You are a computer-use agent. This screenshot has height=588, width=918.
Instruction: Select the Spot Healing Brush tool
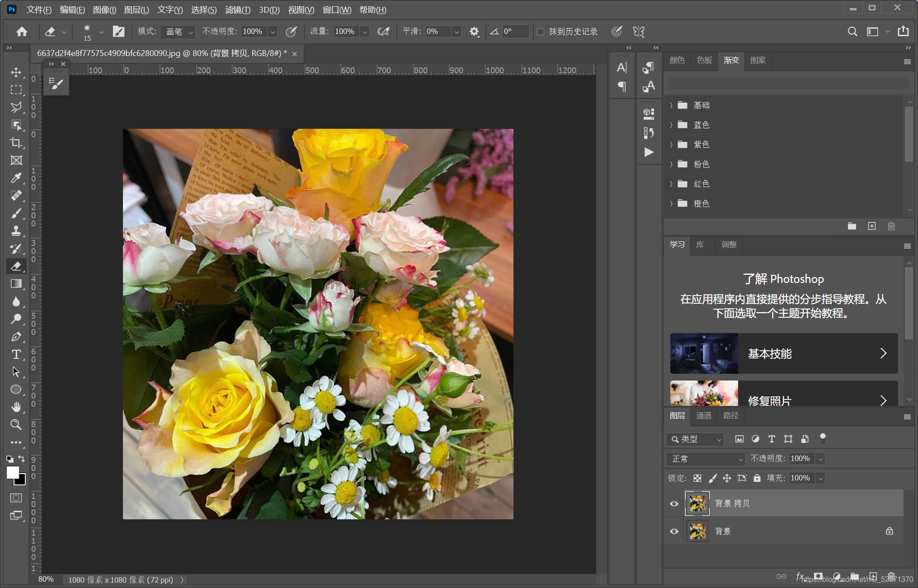[x=16, y=195]
